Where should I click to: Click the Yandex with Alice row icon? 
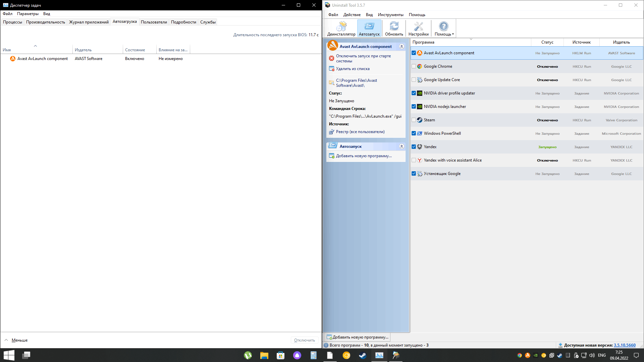coord(420,160)
